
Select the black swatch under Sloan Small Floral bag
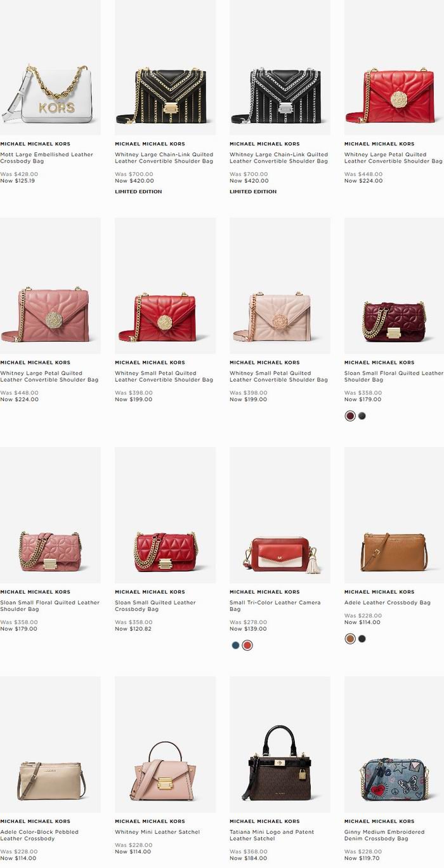point(362,416)
